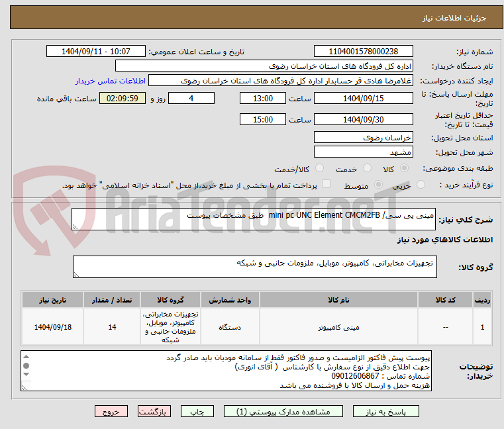The image size is (504, 429).
Task: Click scroll up arrow in buyer notes
Action: (x=26, y=357)
